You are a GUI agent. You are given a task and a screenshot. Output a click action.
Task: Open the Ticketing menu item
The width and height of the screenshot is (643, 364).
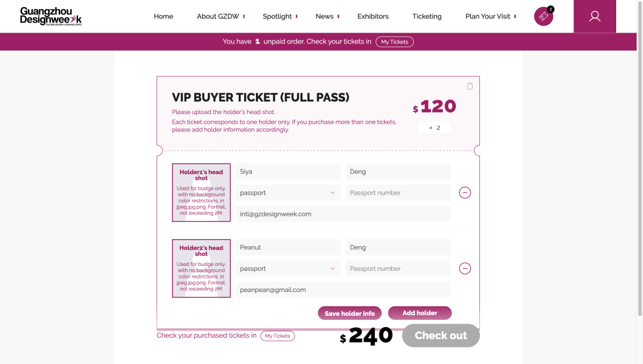427,17
